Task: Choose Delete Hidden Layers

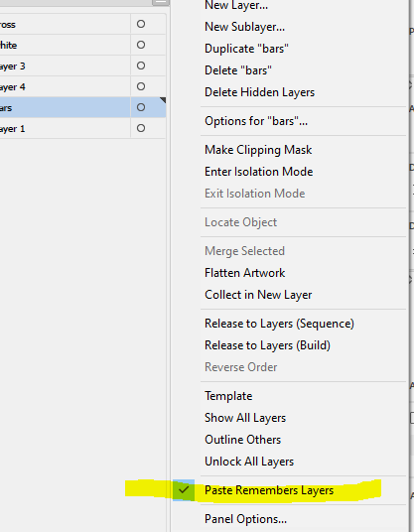Action: [259, 92]
